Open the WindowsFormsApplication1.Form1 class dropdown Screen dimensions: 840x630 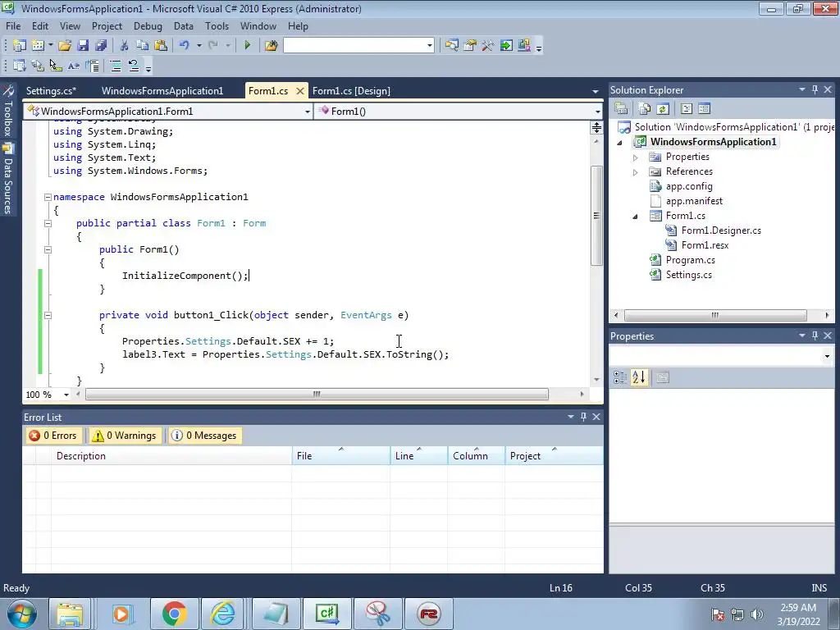(x=308, y=112)
